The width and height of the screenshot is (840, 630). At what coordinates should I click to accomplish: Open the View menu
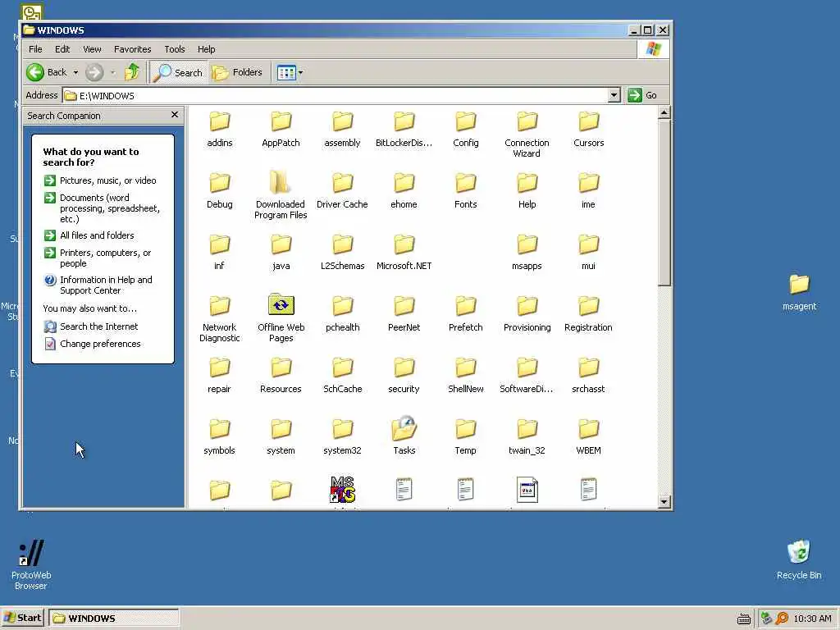92,49
